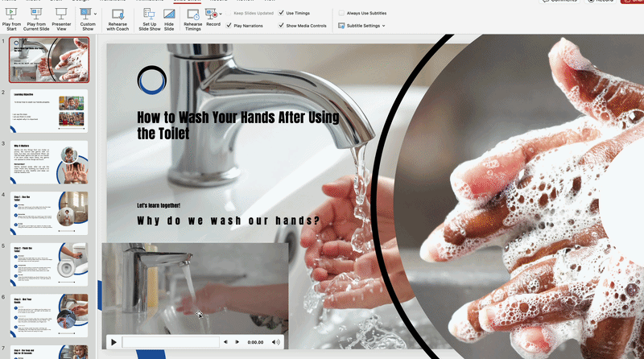Select slide 7 thumbnail at panel bottom
This screenshot has height=359, width=644.
(x=49, y=352)
